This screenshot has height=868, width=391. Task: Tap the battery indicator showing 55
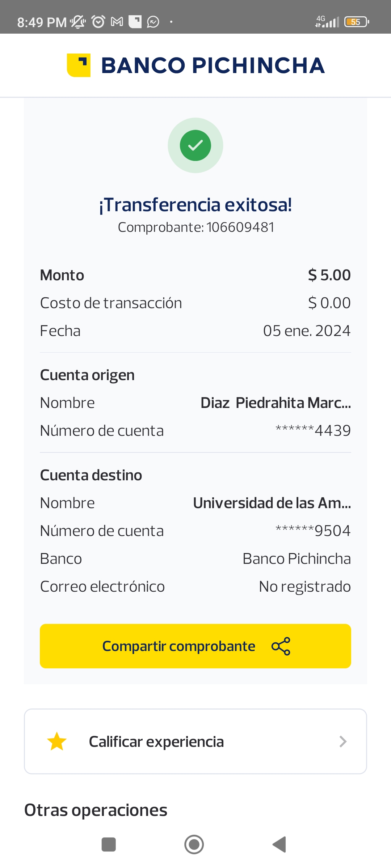coord(356,22)
